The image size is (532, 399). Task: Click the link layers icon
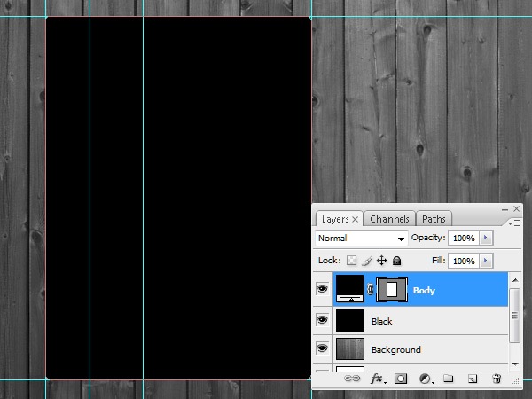pos(351,379)
